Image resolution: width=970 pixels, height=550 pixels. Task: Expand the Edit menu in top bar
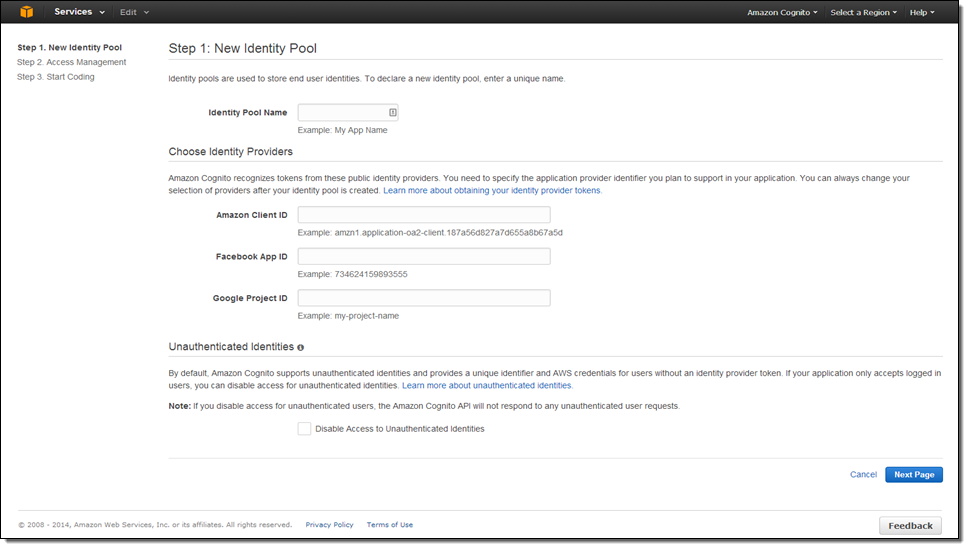[134, 12]
